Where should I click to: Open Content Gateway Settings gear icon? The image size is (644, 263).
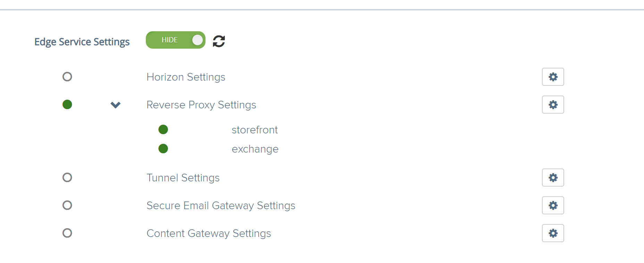tap(553, 233)
